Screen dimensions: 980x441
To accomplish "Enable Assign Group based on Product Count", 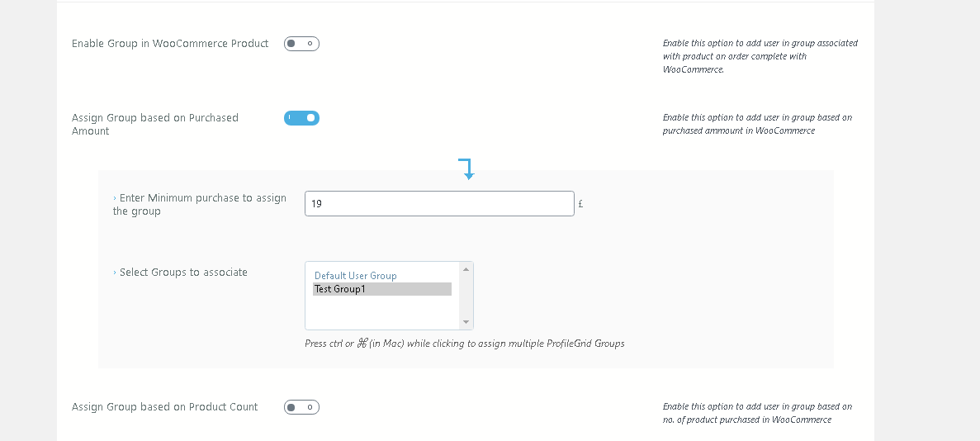I will [301, 407].
